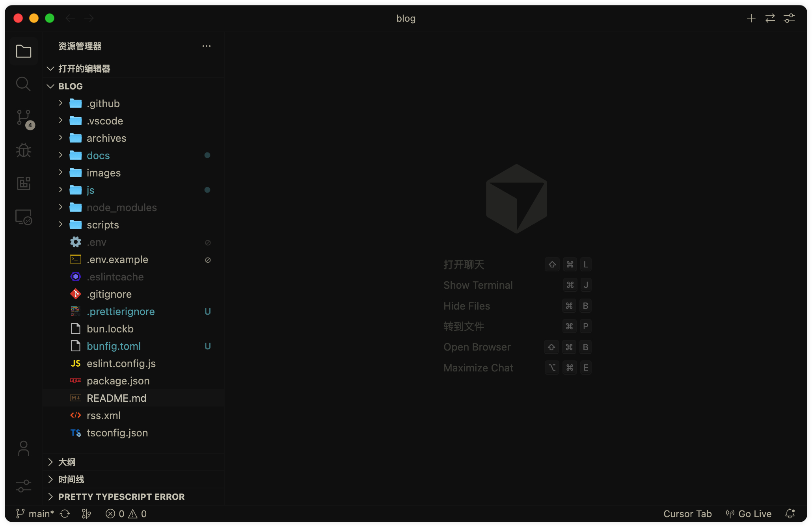Click the Accounts person icon
The image size is (812, 527).
point(24,448)
